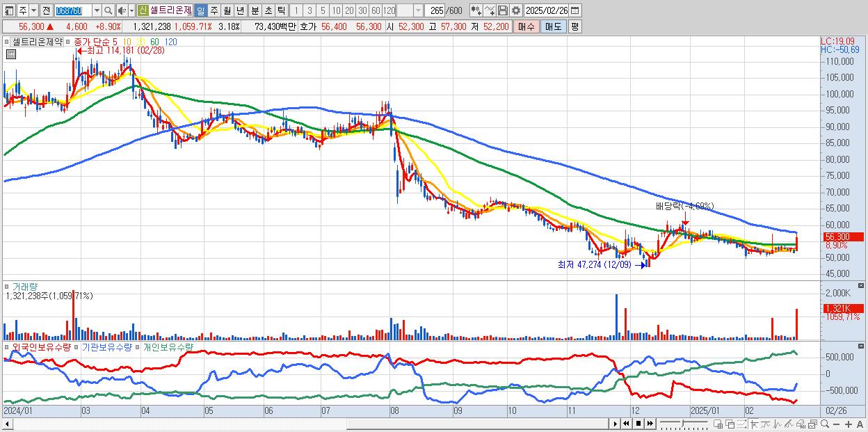
Task: Click the trend line drawing icon
Action: point(766,424)
